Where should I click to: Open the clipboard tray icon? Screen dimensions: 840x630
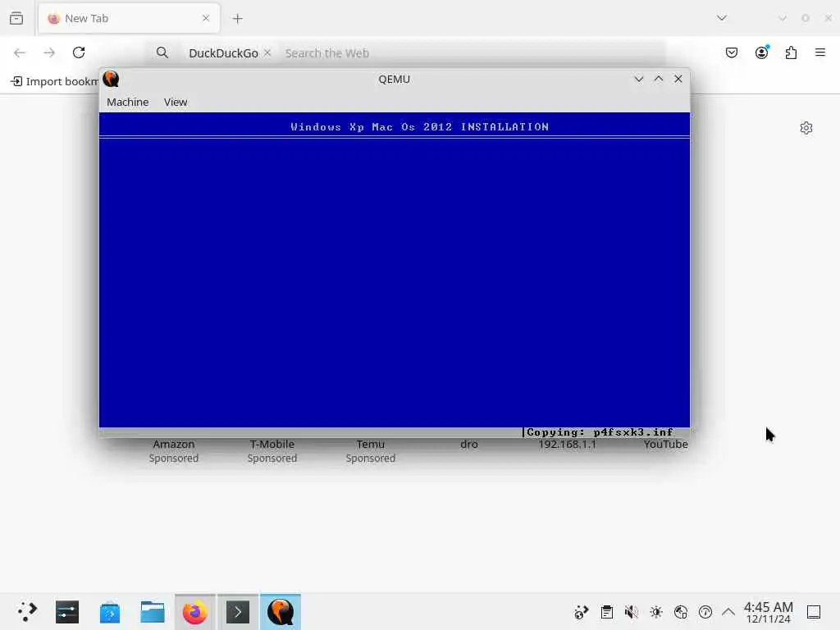coord(606,612)
